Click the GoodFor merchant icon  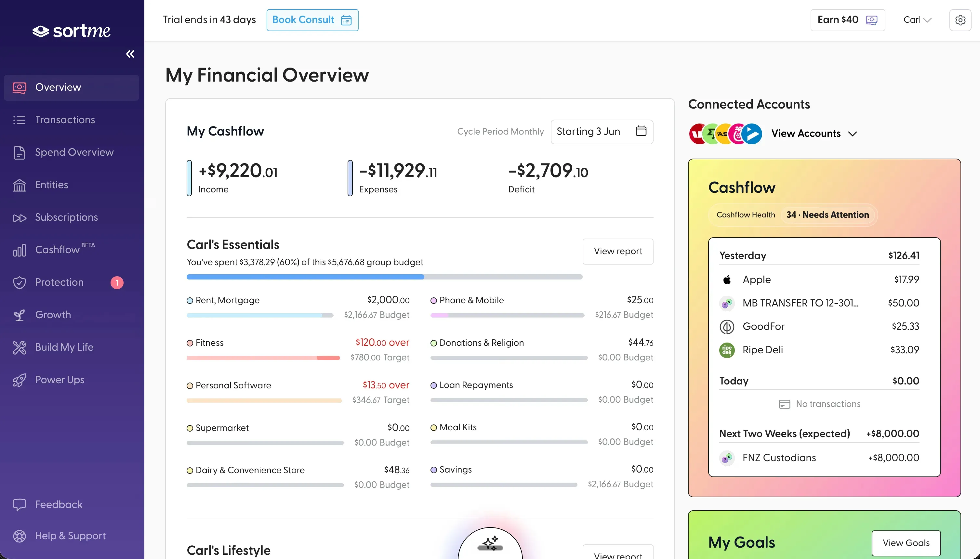click(x=727, y=327)
